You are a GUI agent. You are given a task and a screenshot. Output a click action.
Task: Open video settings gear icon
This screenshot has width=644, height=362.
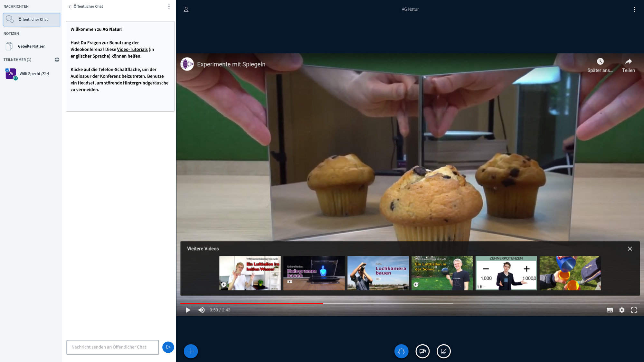622,310
